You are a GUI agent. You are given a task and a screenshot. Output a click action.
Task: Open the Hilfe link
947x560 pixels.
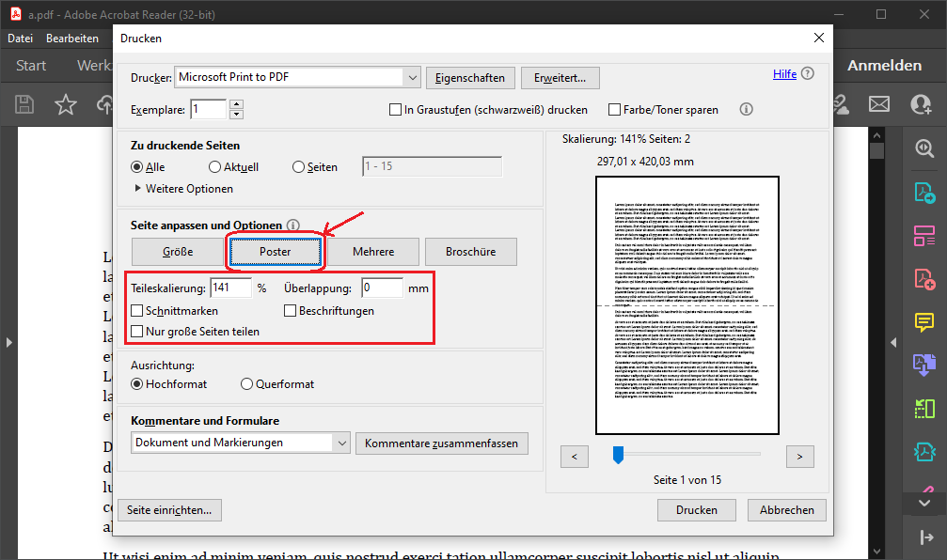[x=784, y=73]
